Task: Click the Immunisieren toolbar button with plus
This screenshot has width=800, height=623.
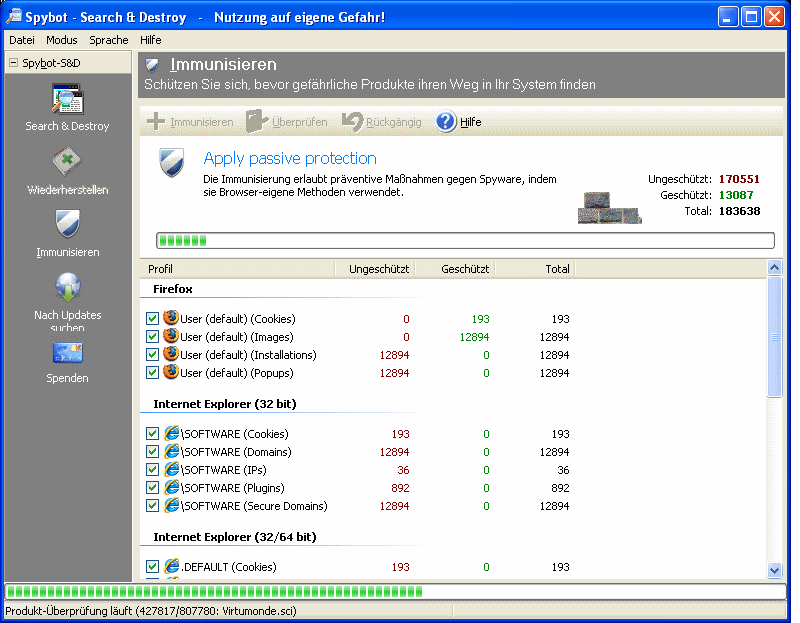Action: click(x=190, y=122)
